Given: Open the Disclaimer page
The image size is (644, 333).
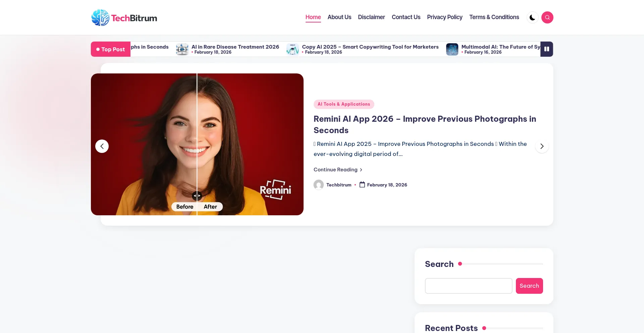Looking at the screenshot, I should pyautogui.click(x=371, y=17).
